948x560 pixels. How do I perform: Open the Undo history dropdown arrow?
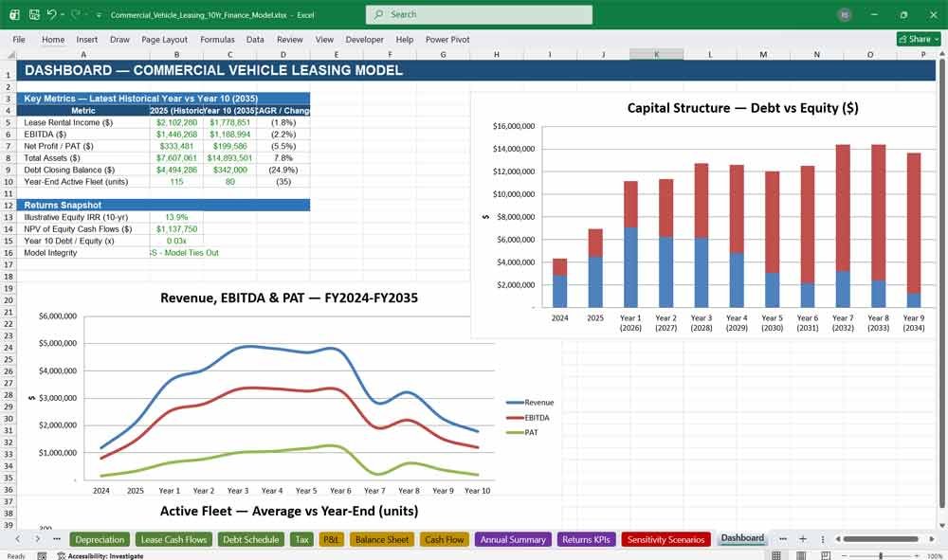point(63,14)
